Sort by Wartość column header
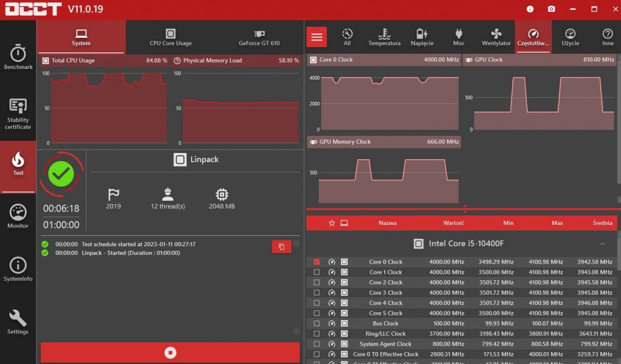Image resolution: width=621 pixels, height=364 pixels. (x=453, y=223)
